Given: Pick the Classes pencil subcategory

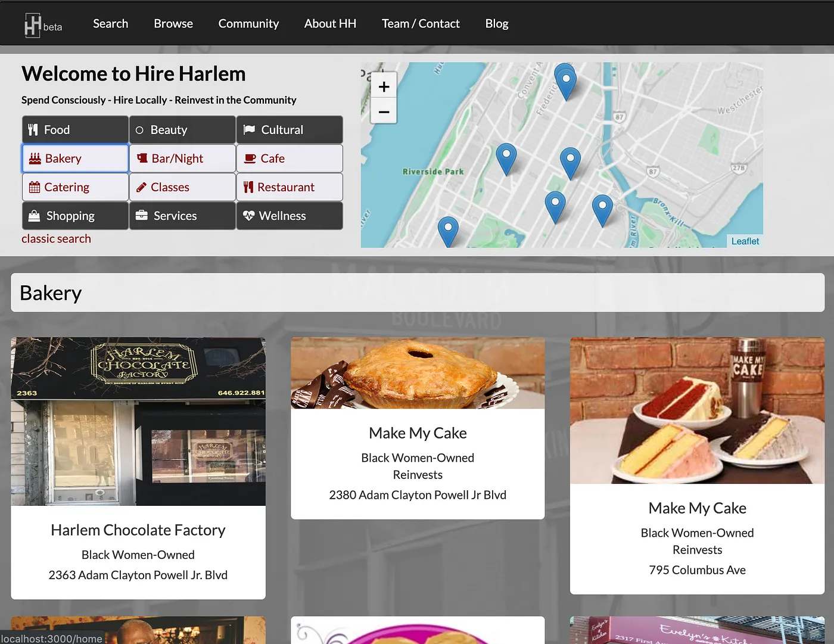Looking at the screenshot, I should click(x=182, y=187).
